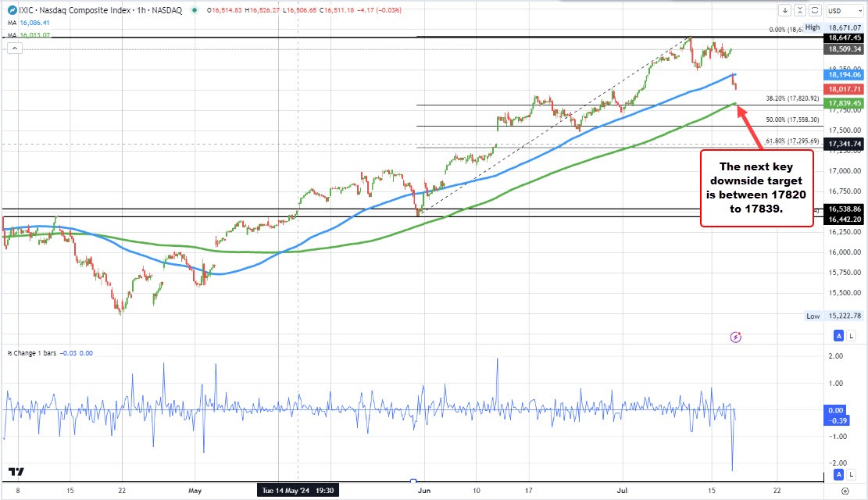Click the blue marker on the time axis
The height and width of the screenshot is (500, 868).
[x=413, y=482]
